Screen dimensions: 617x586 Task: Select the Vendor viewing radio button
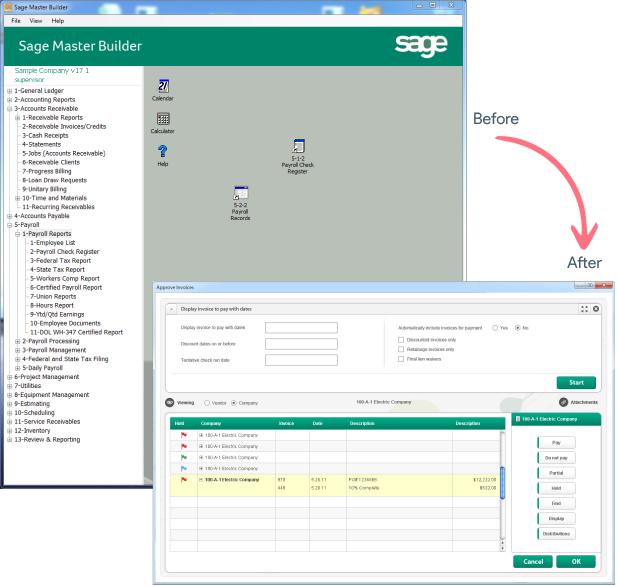(207, 403)
